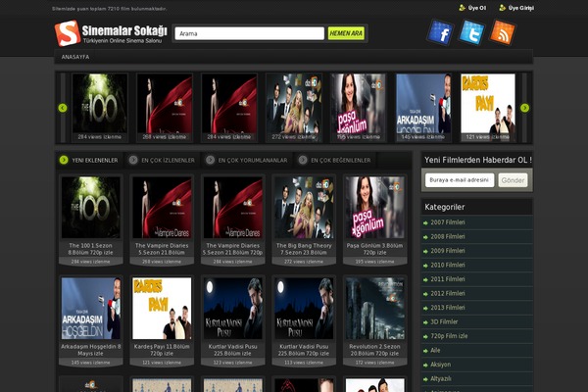This screenshot has width=588, height=392.
Task: Open Big Bang Theory carousel thumbnail
Action: 294,107
